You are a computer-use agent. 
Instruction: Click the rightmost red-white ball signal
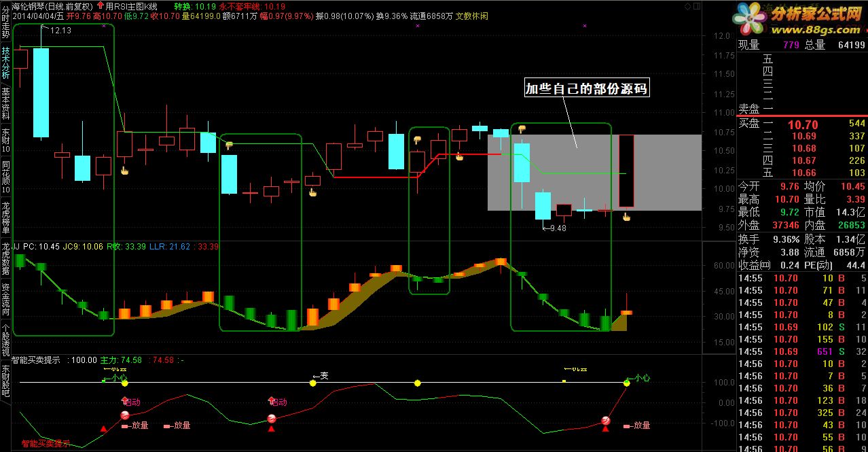(606, 421)
